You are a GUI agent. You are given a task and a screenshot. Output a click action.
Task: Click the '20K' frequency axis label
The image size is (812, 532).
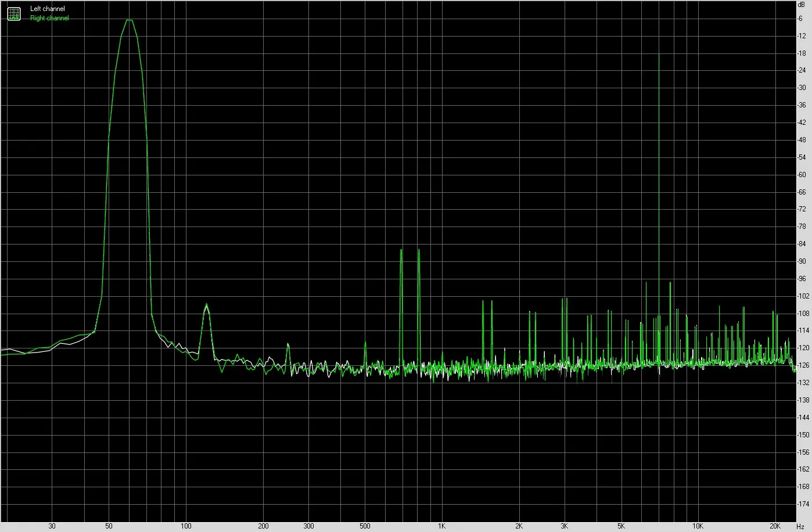tap(775, 526)
